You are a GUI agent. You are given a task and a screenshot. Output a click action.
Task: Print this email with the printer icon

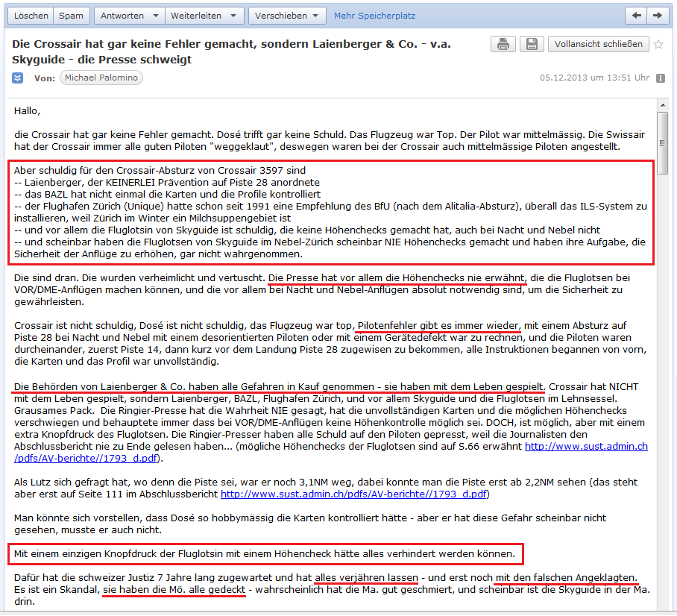pos(503,44)
